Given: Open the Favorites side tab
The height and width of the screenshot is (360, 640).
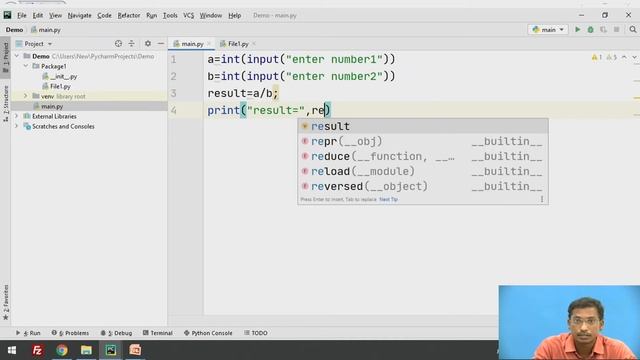Looking at the screenshot, I should tap(6, 302).
